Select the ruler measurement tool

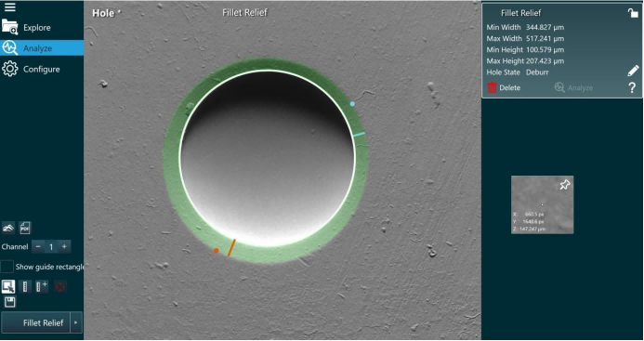[25, 286]
